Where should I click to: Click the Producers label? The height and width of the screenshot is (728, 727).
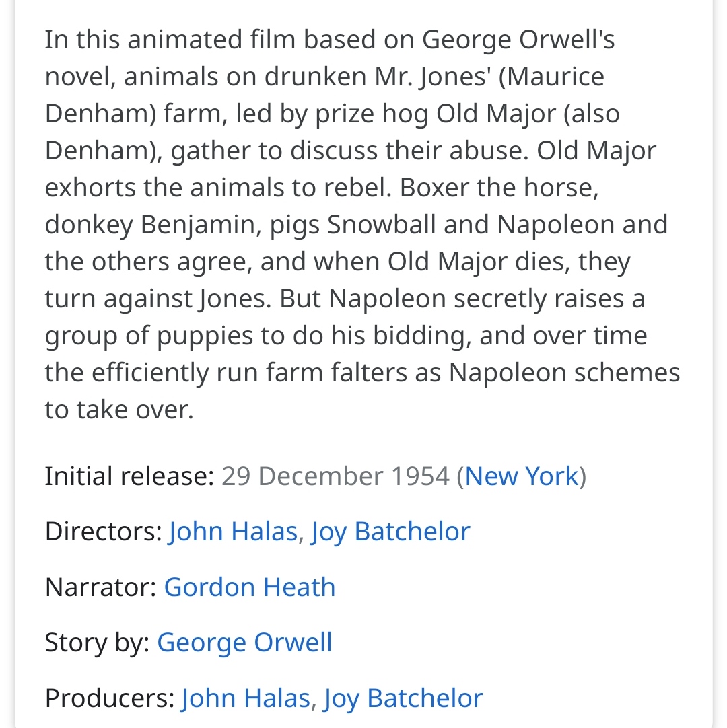pyautogui.click(x=110, y=698)
